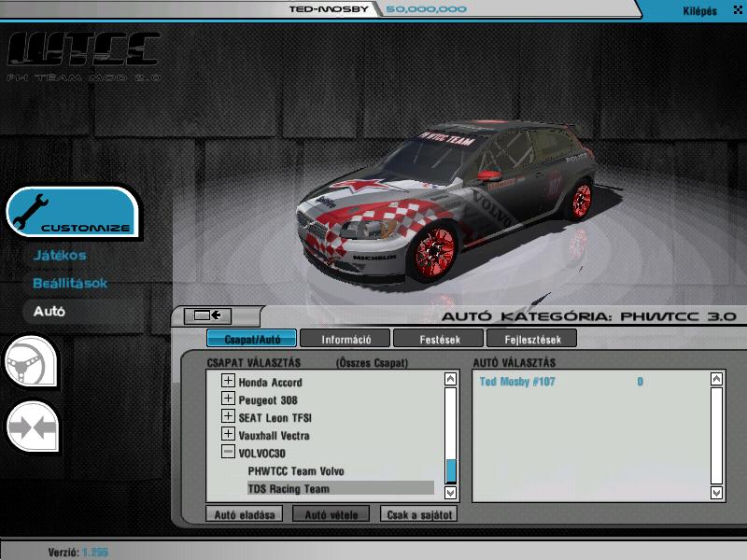Open the Customize wrench section
Screen dimensions: 747x560
[73, 212]
